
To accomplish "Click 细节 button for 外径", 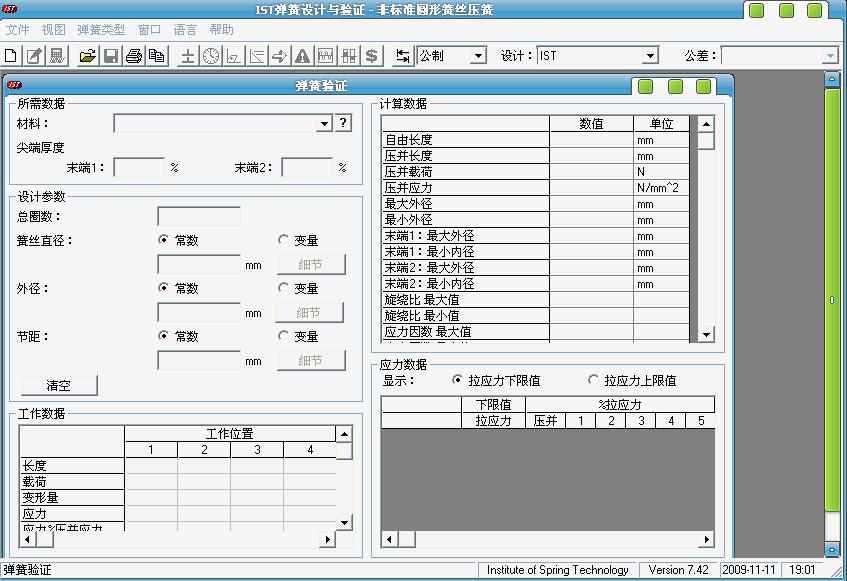I will click(x=309, y=313).
